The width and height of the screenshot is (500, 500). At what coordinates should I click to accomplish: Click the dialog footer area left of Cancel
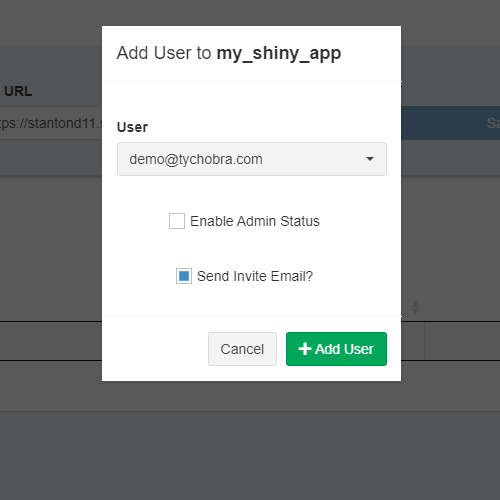[x=155, y=349]
